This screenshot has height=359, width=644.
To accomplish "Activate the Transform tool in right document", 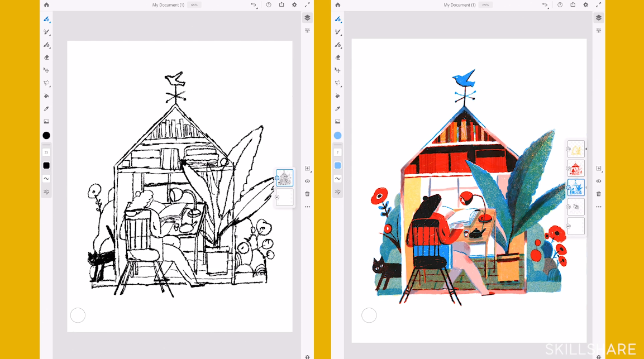I will pos(338,70).
